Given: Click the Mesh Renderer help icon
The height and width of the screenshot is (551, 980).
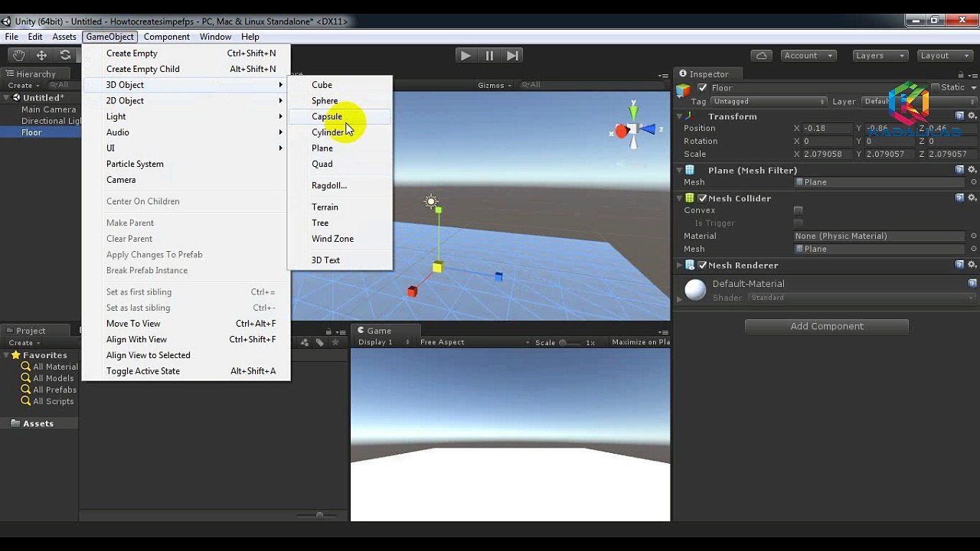Looking at the screenshot, I should 960,266.
